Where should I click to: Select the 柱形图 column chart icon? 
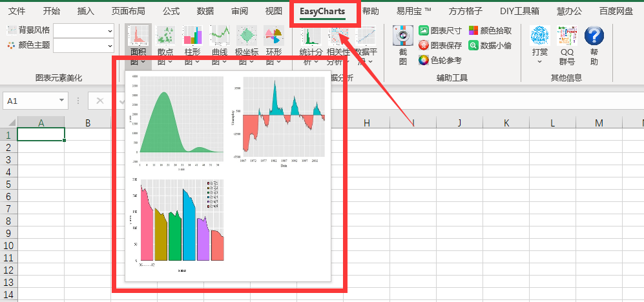[192, 35]
